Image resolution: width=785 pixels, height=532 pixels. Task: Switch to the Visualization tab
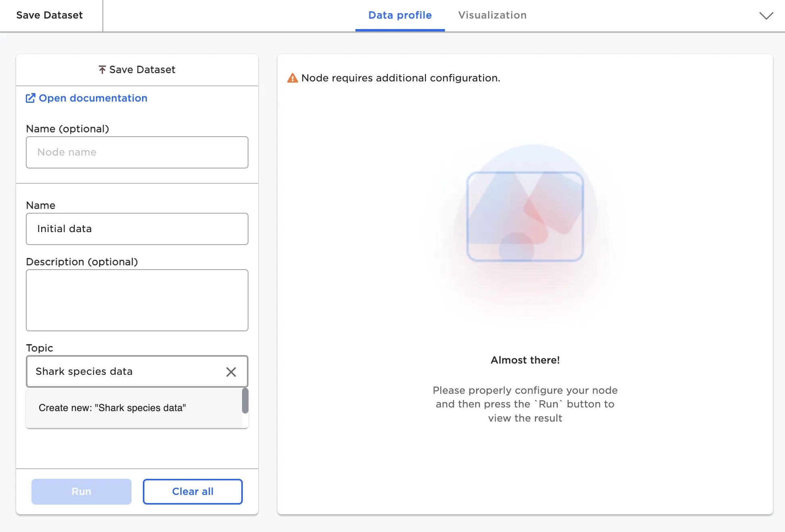(x=492, y=15)
